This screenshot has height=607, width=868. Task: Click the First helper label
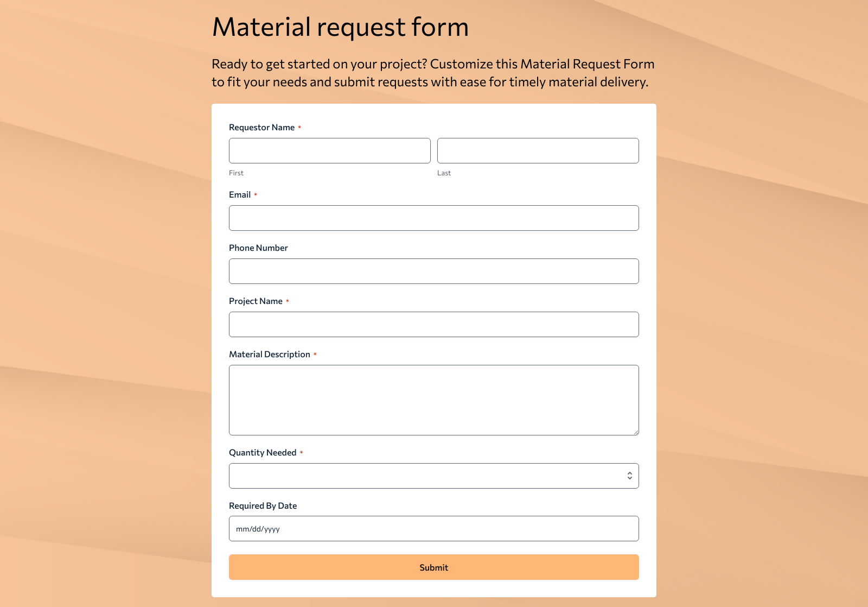point(236,173)
